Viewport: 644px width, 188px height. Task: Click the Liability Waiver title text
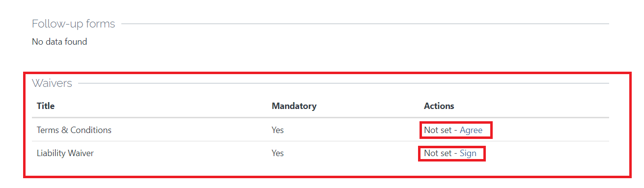point(65,153)
